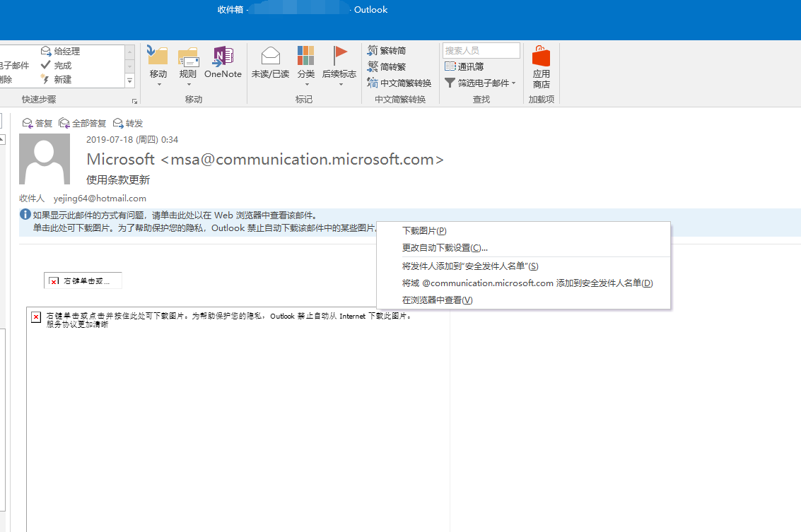
Task: Open Filter Email (筛选电子邮件) menu
Action: point(480,83)
